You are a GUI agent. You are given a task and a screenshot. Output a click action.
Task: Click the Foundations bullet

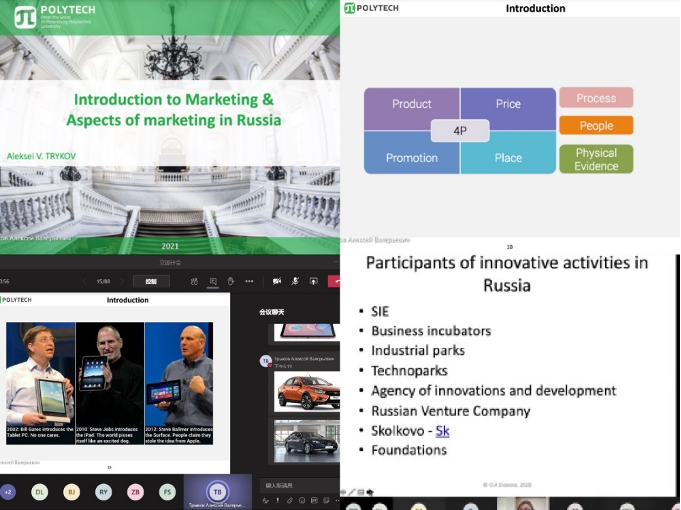(x=409, y=450)
